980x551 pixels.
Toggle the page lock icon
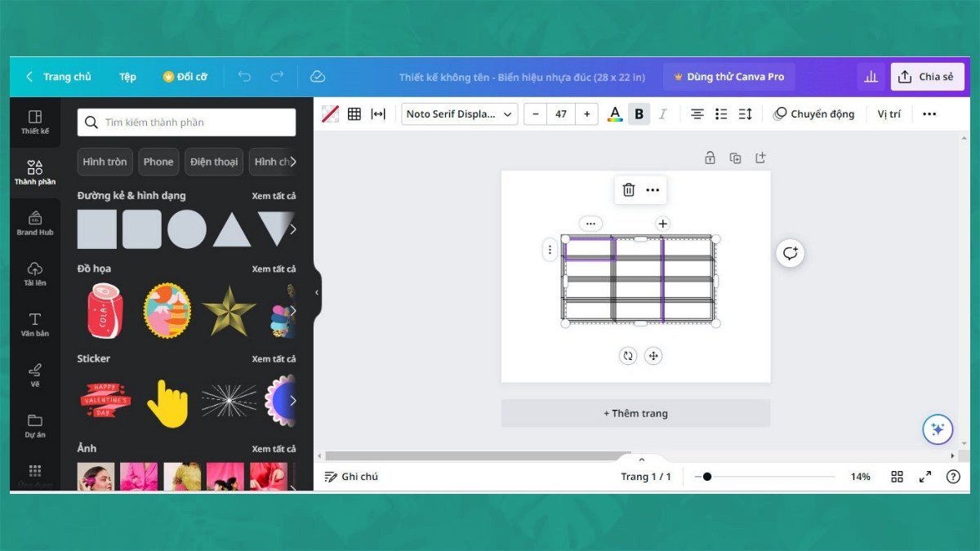[x=710, y=158]
